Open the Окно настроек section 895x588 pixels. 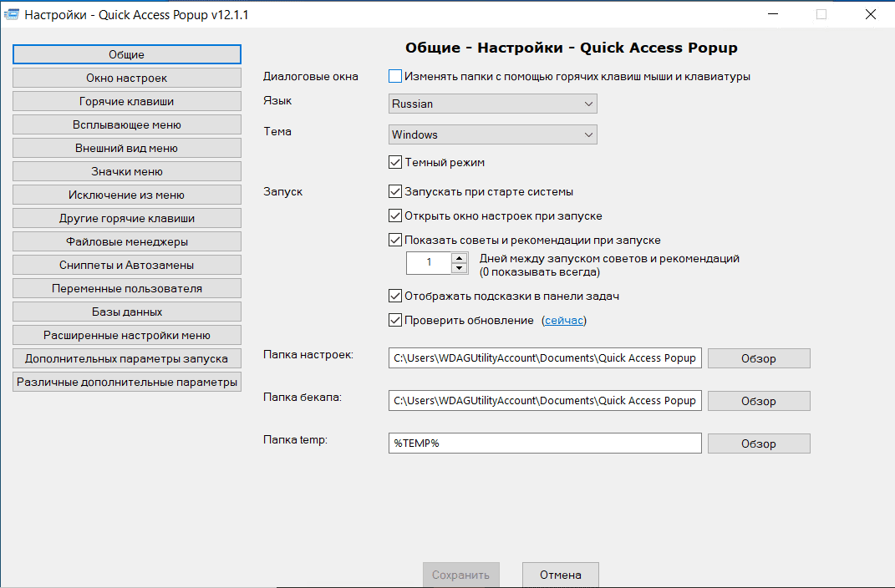point(127,78)
